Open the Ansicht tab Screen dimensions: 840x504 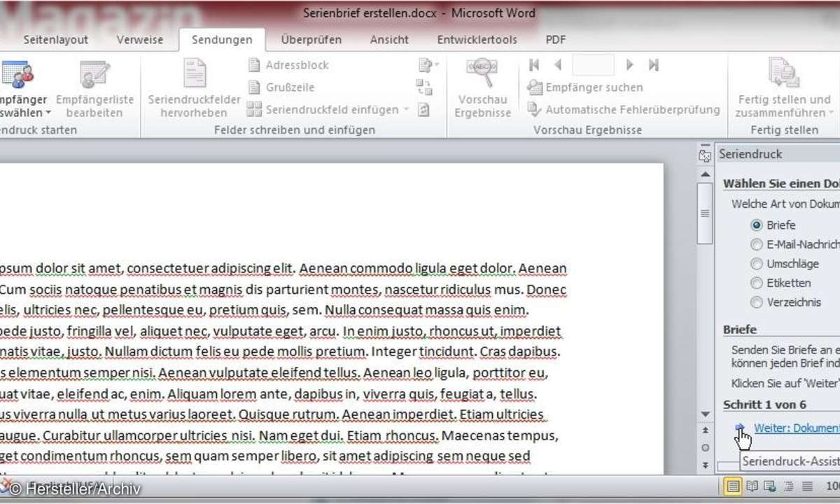click(389, 40)
